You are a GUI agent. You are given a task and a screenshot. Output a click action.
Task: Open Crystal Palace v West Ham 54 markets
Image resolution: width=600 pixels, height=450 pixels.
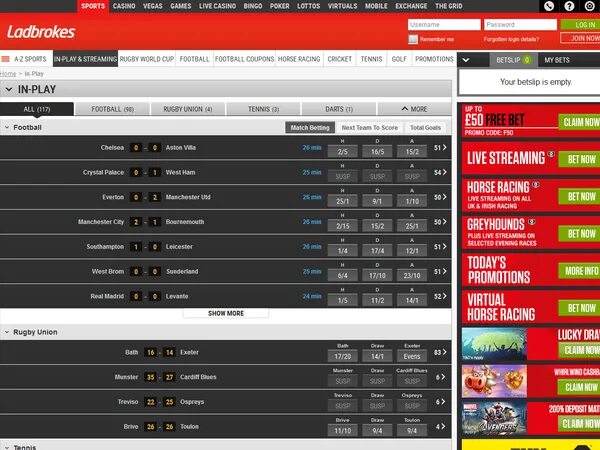coord(440,172)
